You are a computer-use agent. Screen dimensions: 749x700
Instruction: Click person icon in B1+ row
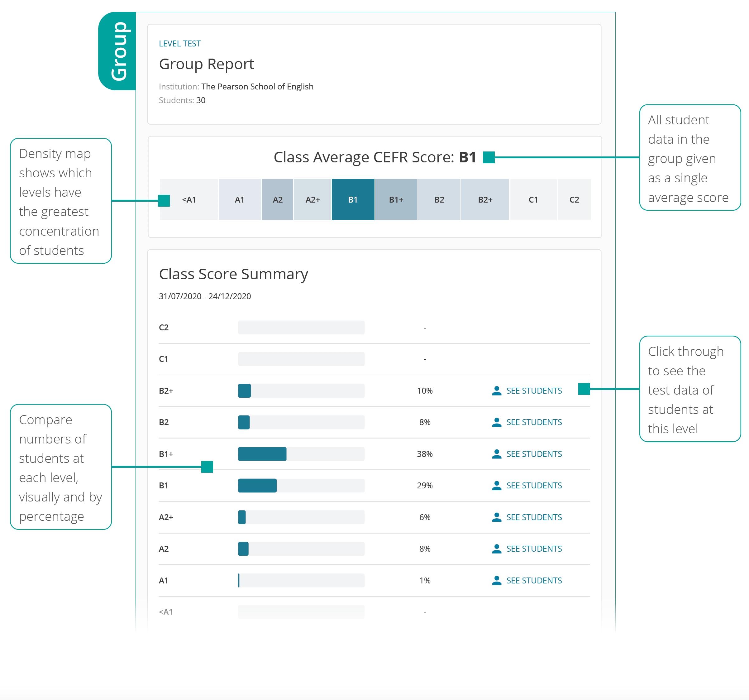click(x=497, y=454)
